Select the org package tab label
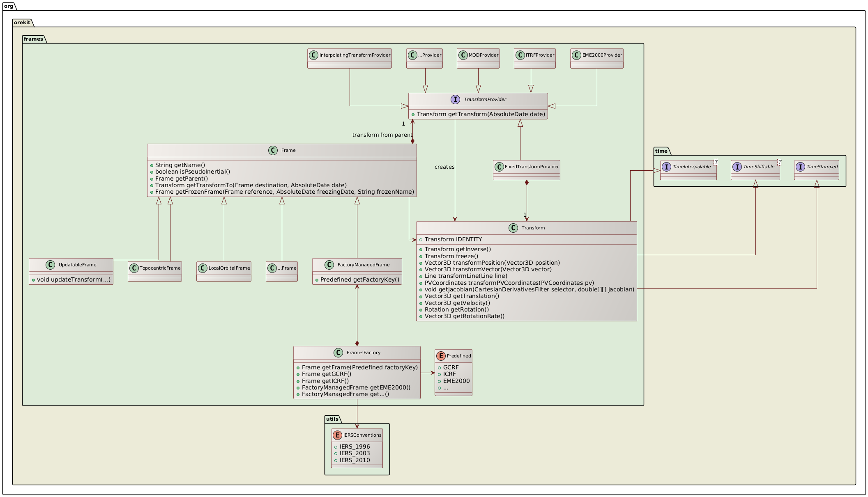868x497 pixels. click(x=9, y=6)
